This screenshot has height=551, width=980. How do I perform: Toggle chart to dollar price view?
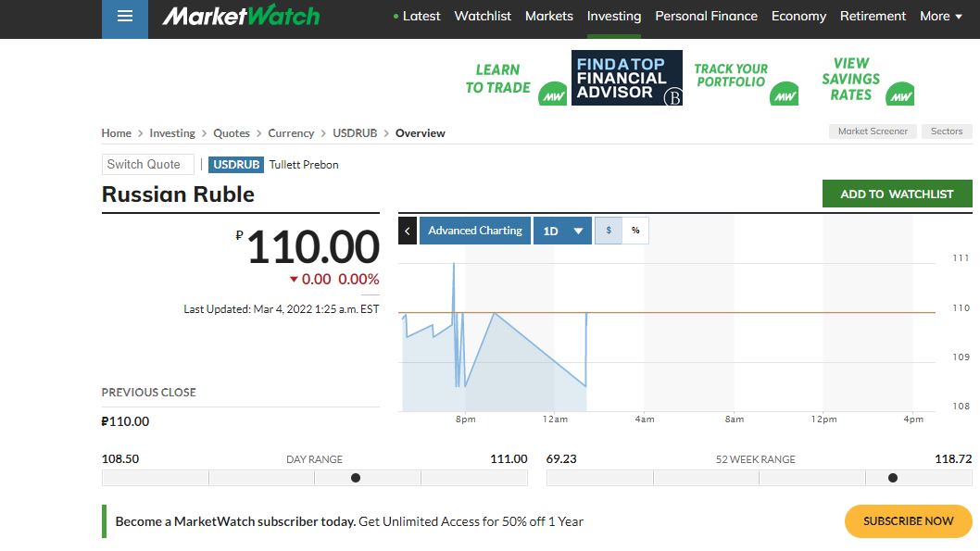(x=609, y=231)
